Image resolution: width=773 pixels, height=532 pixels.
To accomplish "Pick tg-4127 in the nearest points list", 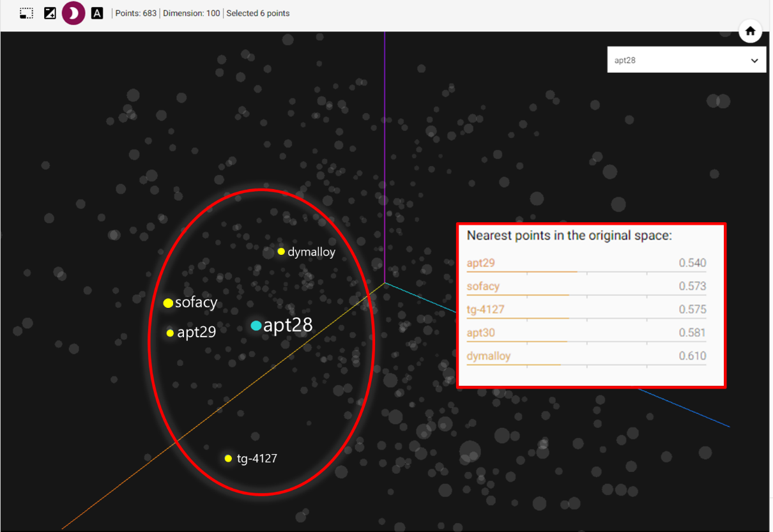I will tap(486, 310).
